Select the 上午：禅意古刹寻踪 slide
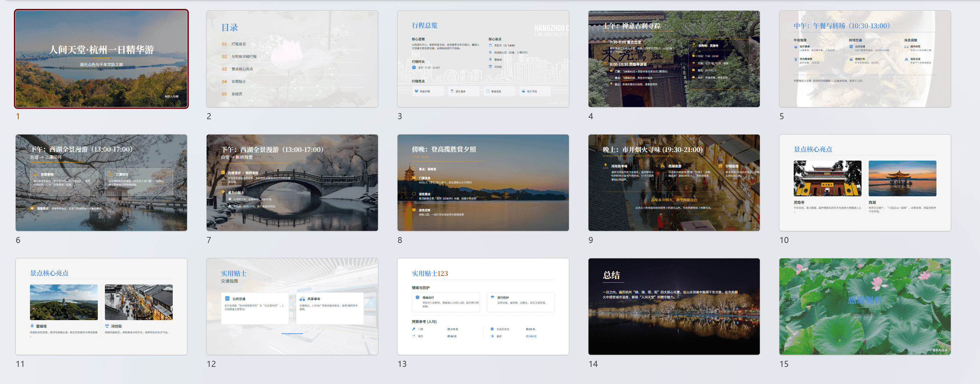This screenshot has height=384, width=980. [674, 59]
